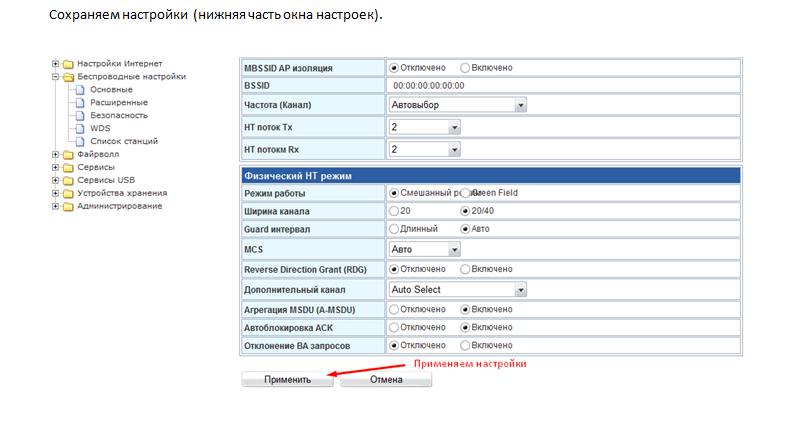Set Агрегация MSDU to Отключено

click(x=393, y=310)
